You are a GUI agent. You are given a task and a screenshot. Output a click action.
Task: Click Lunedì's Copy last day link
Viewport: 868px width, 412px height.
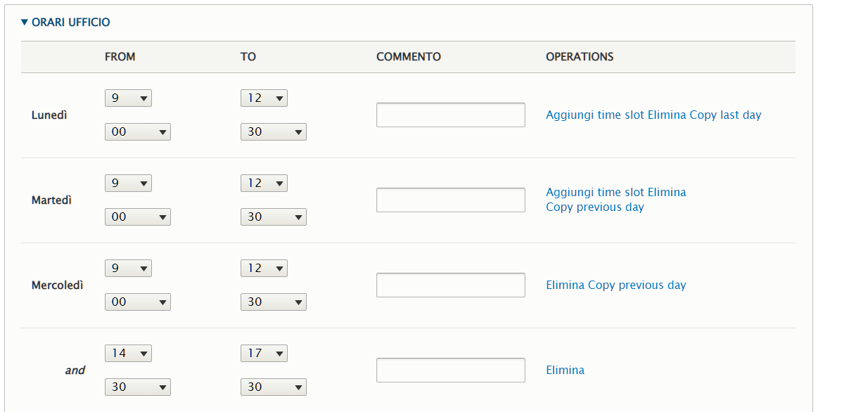click(x=725, y=115)
